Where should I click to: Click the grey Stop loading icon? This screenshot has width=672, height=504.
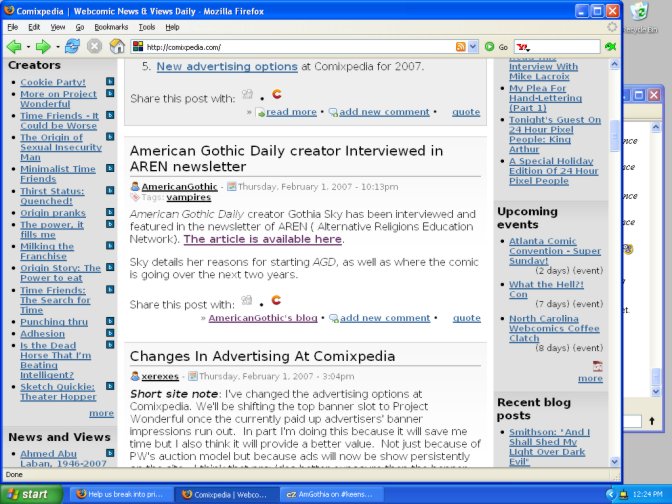(x=94, y=46)
